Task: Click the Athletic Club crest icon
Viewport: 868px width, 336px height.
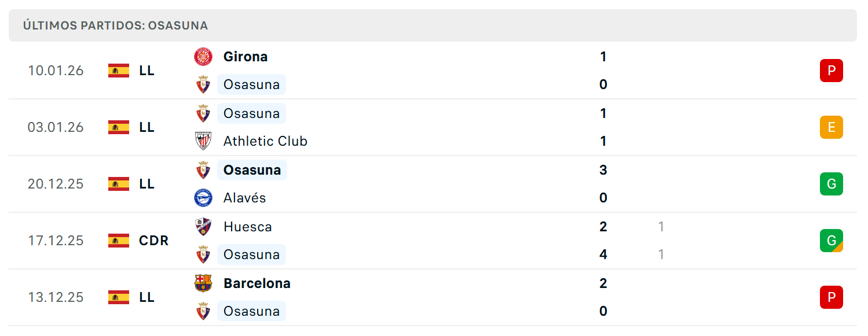Action: 203,141
